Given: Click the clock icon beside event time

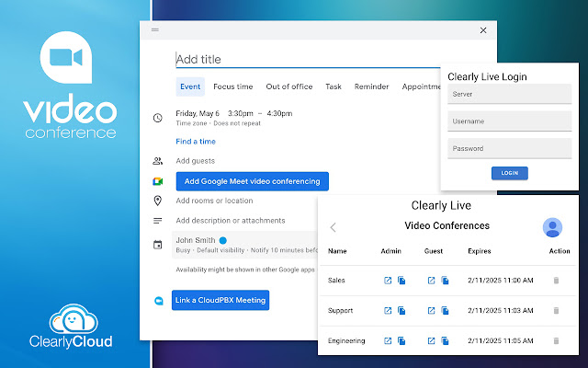Looking at the screenshot, I should pos(157,118).
